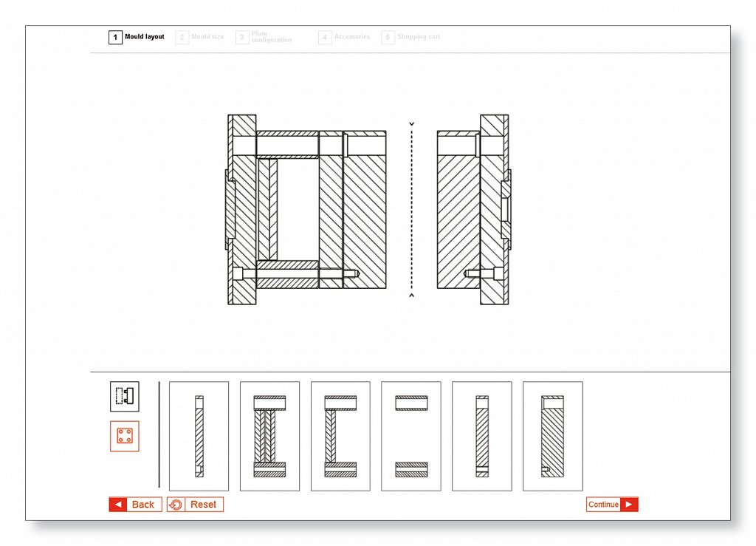Choose the wide cavity plate thumbnail
This screenshot has height=546, width=756.
(x=552, y=436)
